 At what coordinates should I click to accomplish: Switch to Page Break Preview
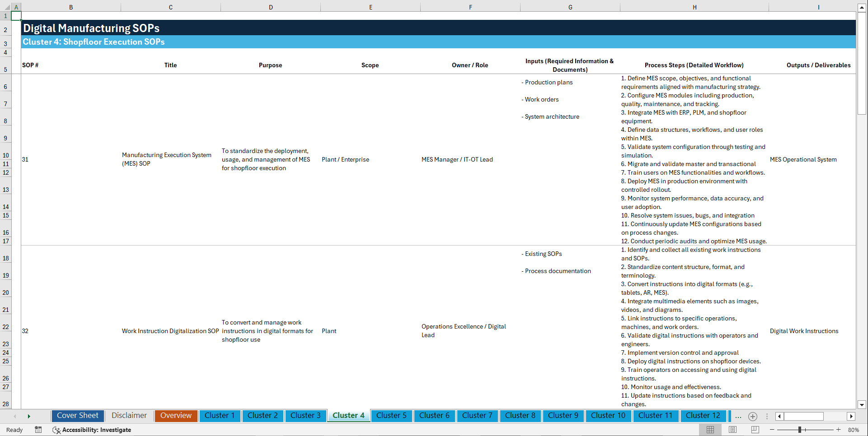[755, 430]
